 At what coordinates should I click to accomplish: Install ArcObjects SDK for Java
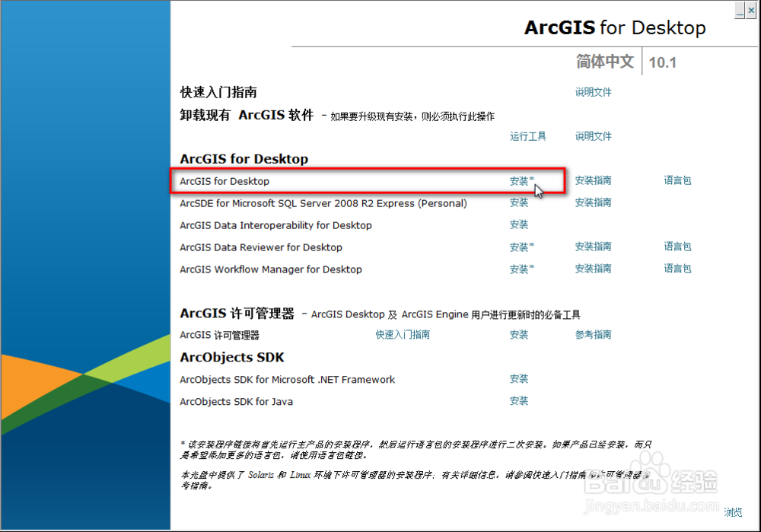pyautogui.click(x=519, y=401)
